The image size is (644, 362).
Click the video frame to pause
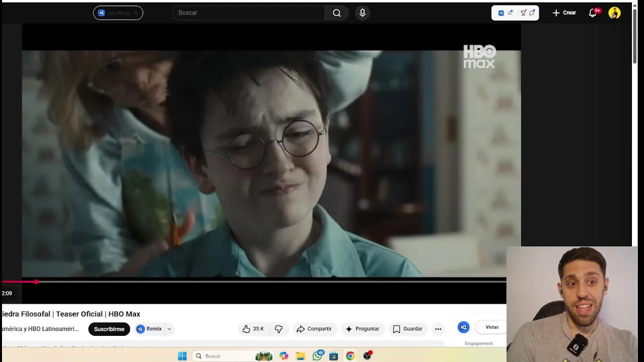(x=271, y=163)
